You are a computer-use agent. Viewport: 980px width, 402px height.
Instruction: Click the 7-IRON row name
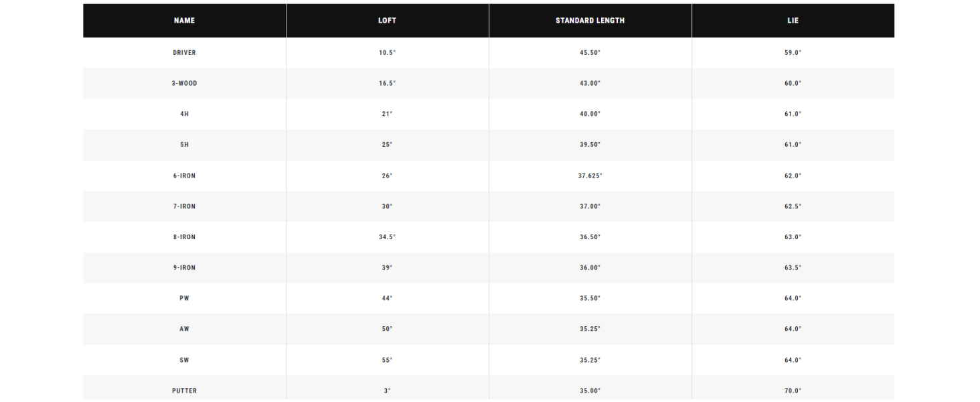pyautogui.click(x=184, y=206)
